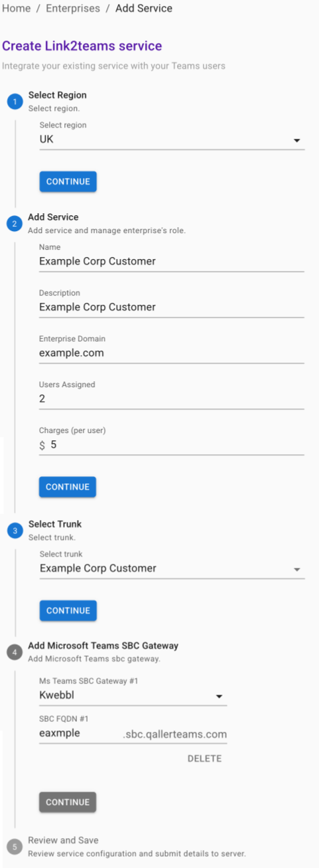Focus the Name input field
This screenshot has height=868, width=319.
(x=172, y=262)
